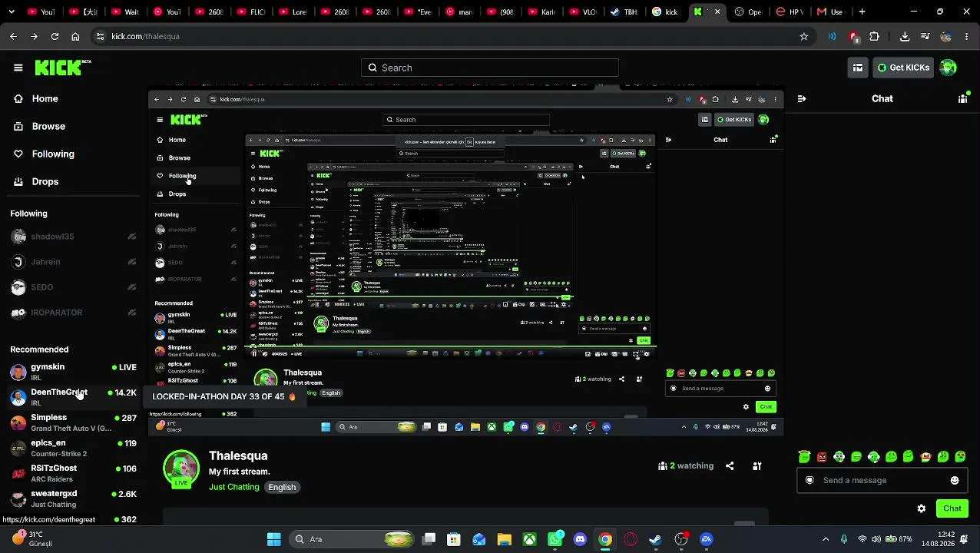Focus the Kick Search box
Viewport: 980px width, 553px height.
(x=490, y=68)
